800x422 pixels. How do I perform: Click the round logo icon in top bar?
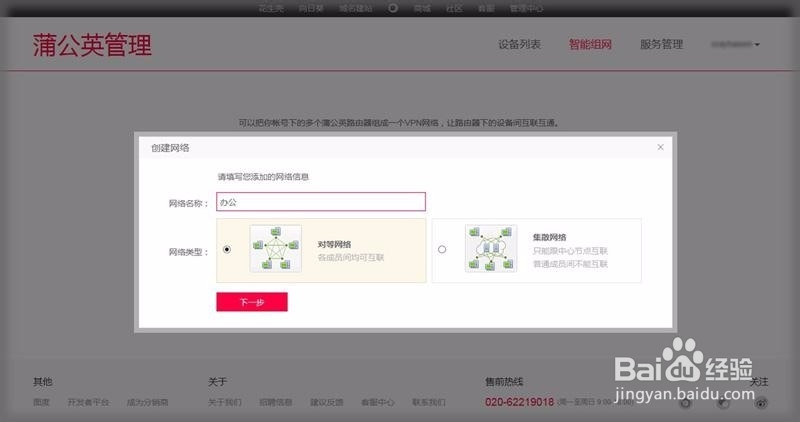[393, 8]
